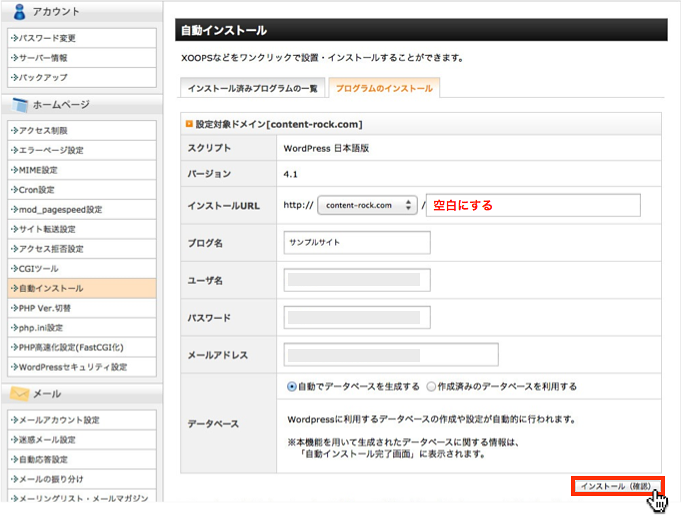This screenshot has width=681, height=515.
Task: Open サーバー情報 in the sidebar
Action: coord(82,58)
